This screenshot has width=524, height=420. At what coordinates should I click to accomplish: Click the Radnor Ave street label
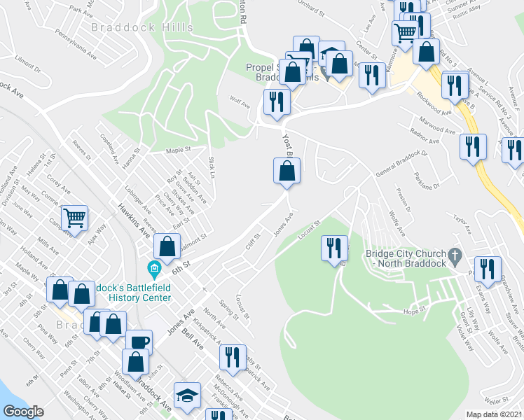(425, 136)
